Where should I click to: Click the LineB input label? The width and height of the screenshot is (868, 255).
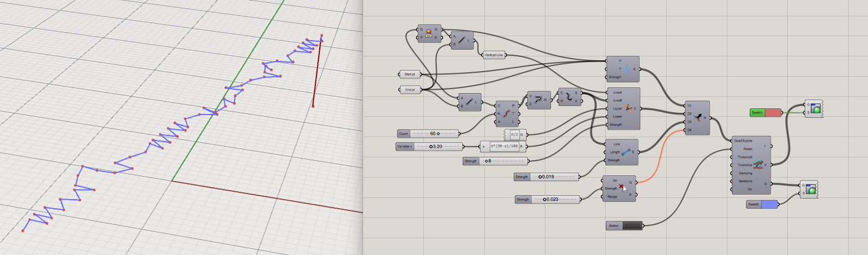(x=617, y=100)
